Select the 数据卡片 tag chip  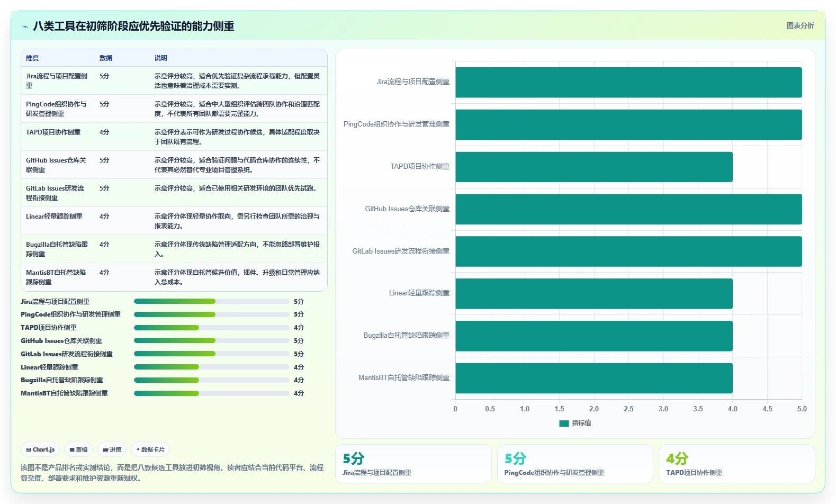point(150,449)
